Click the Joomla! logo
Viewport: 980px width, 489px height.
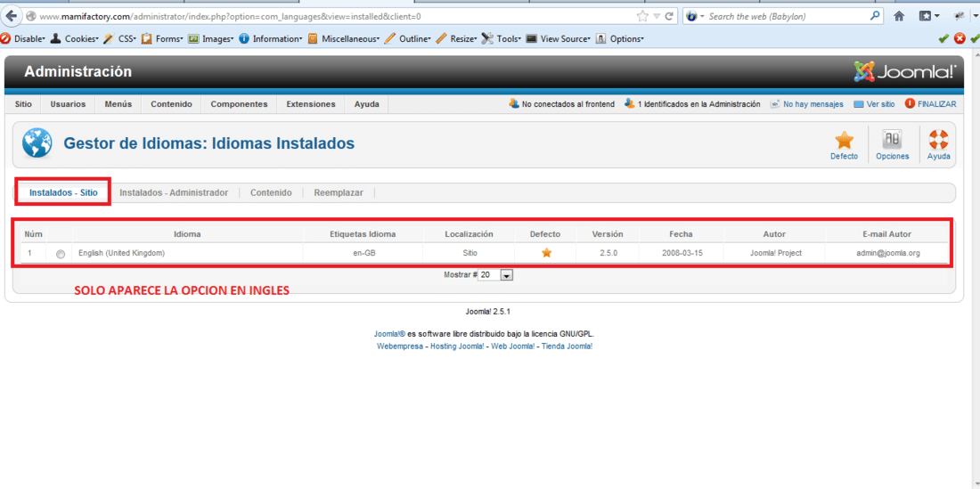point(904,72)
